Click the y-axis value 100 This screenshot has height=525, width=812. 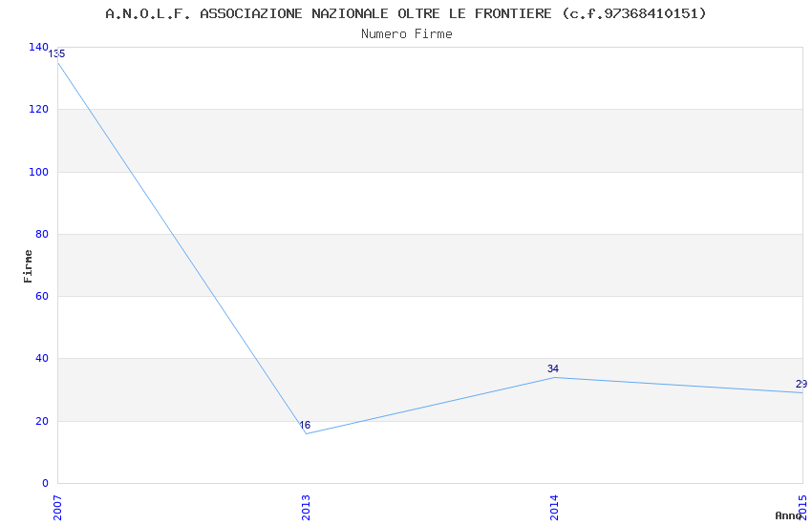coord(38,172)
